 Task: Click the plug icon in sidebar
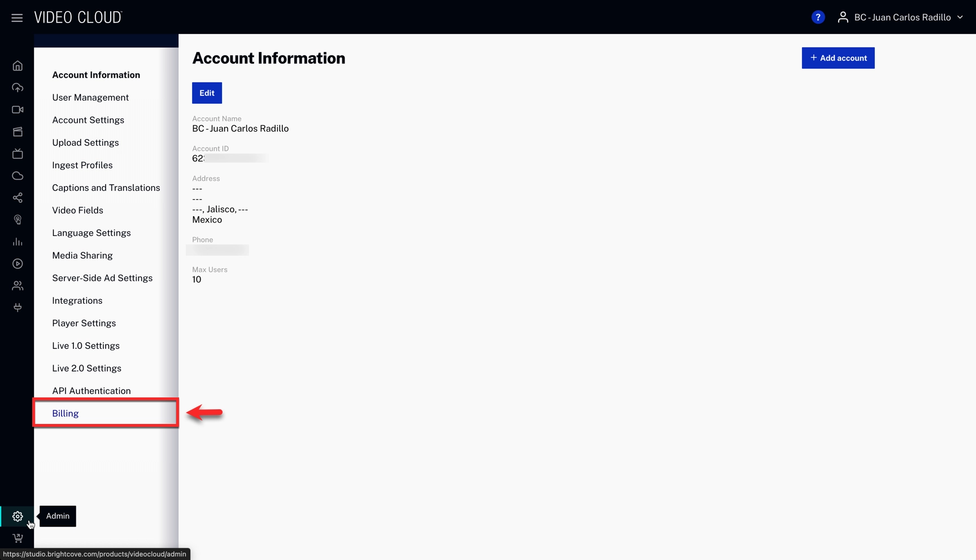(18, 308)
